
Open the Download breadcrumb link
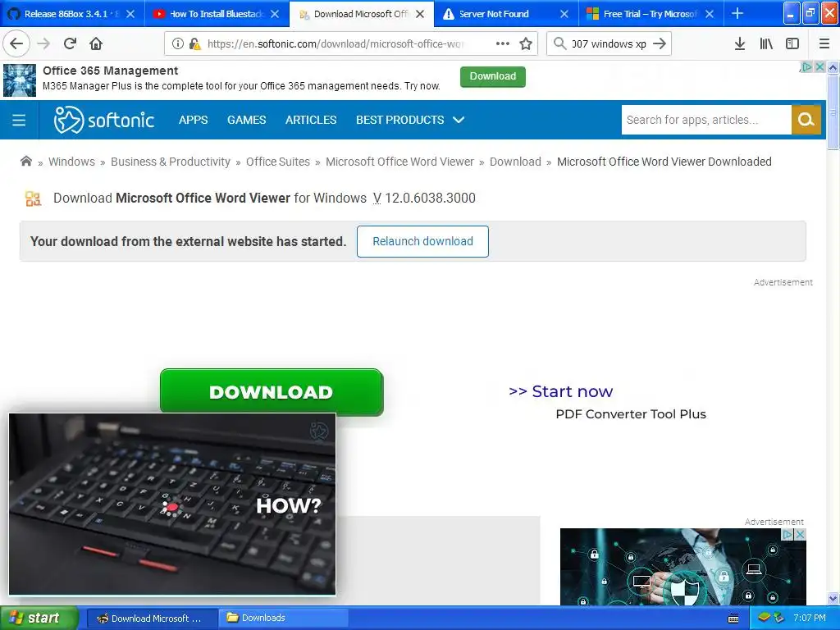pos(515,162)
